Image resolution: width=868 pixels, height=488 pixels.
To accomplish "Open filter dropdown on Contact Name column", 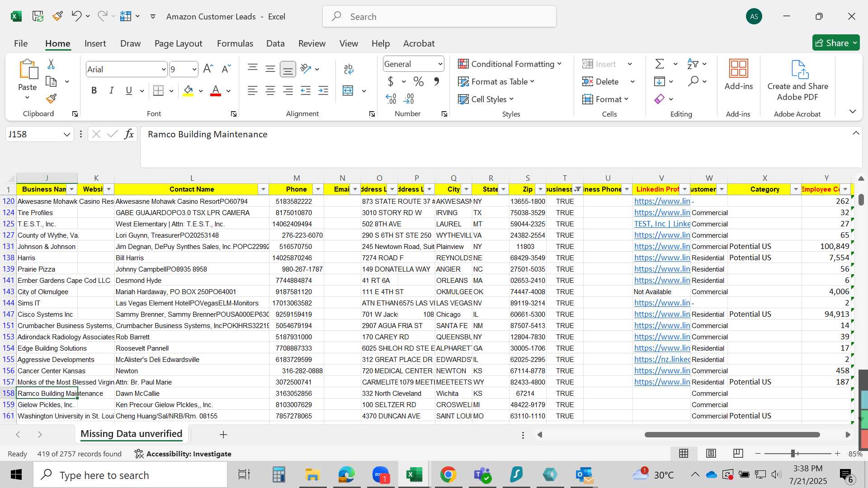I will click(x=263, y=189).
